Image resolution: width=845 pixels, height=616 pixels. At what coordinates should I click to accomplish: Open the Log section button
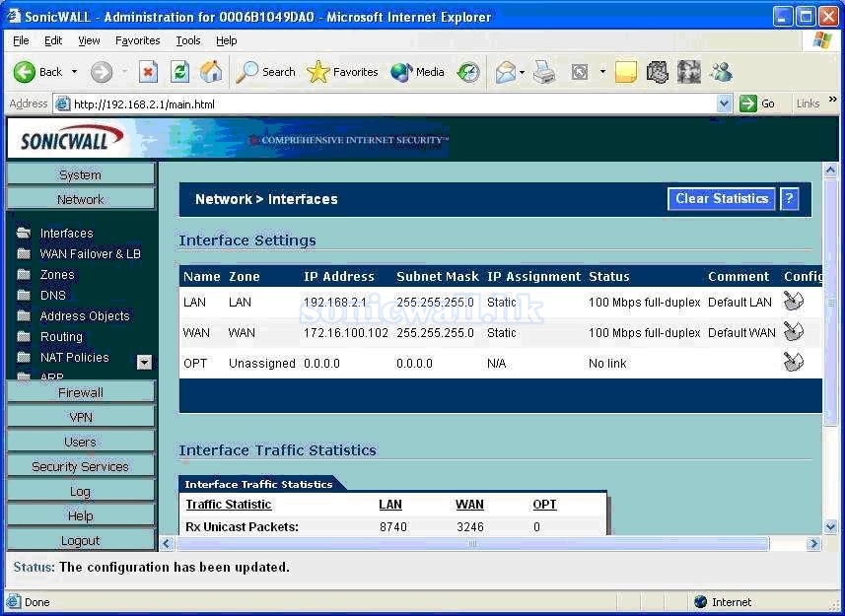[x=81, y=491]
